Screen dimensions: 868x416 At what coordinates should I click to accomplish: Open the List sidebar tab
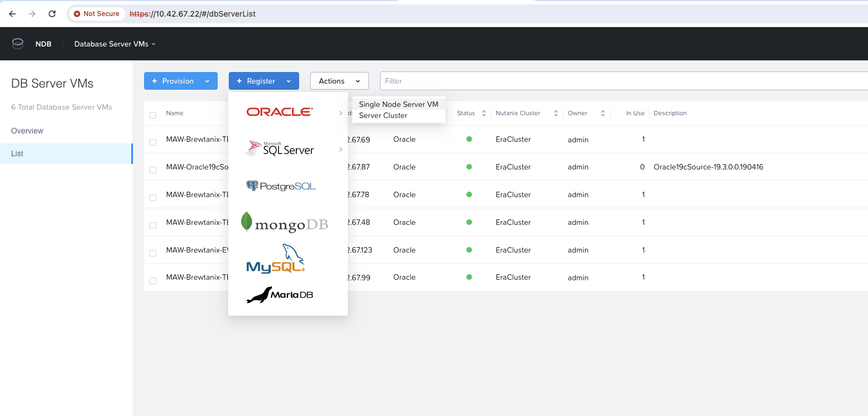tap(66, 153)
